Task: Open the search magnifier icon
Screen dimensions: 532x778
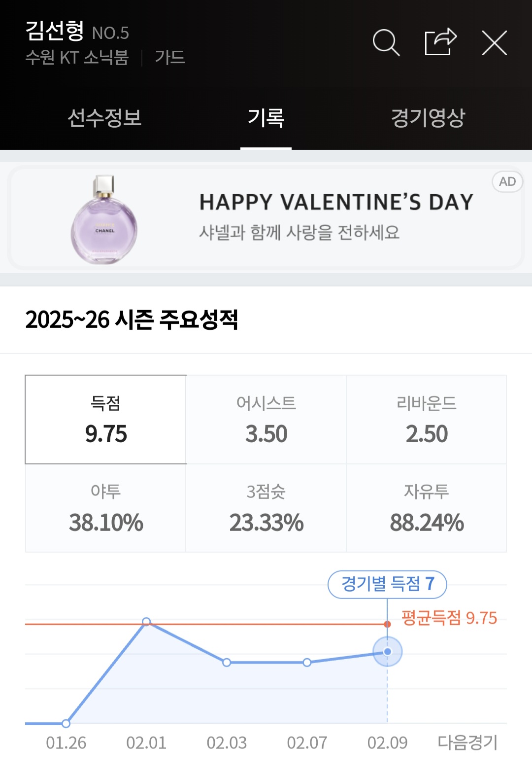Action: click(386, 42)
